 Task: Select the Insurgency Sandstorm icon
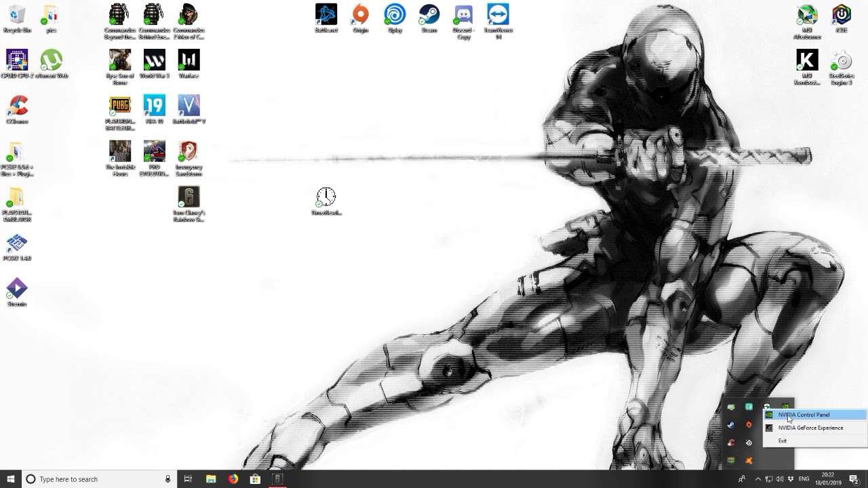click(x=189, y=159)
